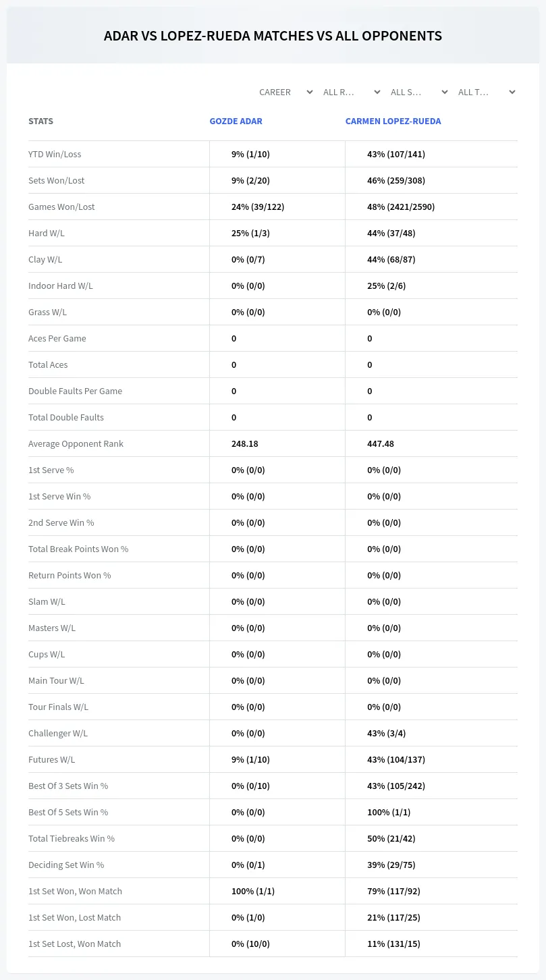Screen dimensions: 546x980
Task: Open Carmen Lopez-Rueda player link
Action: click(x=393, y=121)
